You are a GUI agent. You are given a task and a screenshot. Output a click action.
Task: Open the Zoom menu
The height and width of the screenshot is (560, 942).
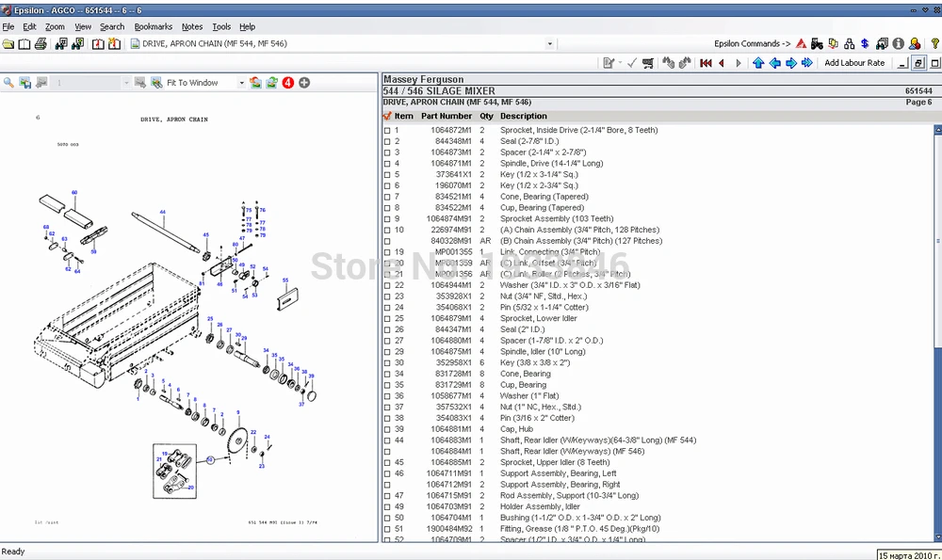pos(55,26)
